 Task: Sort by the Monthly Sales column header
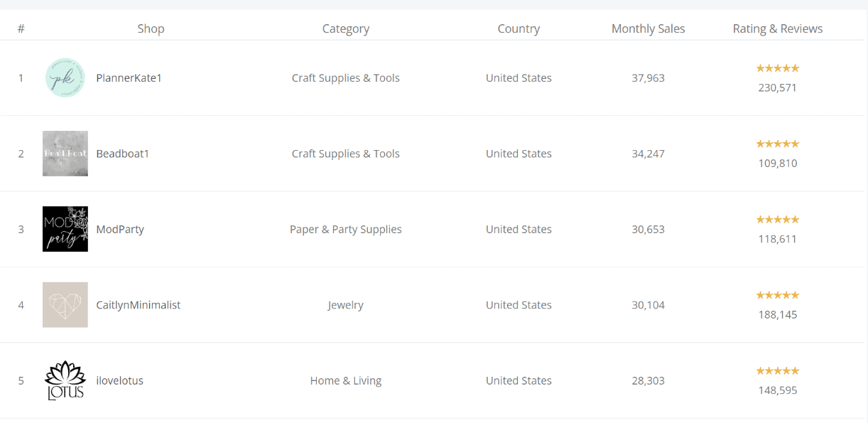[648, 28]
